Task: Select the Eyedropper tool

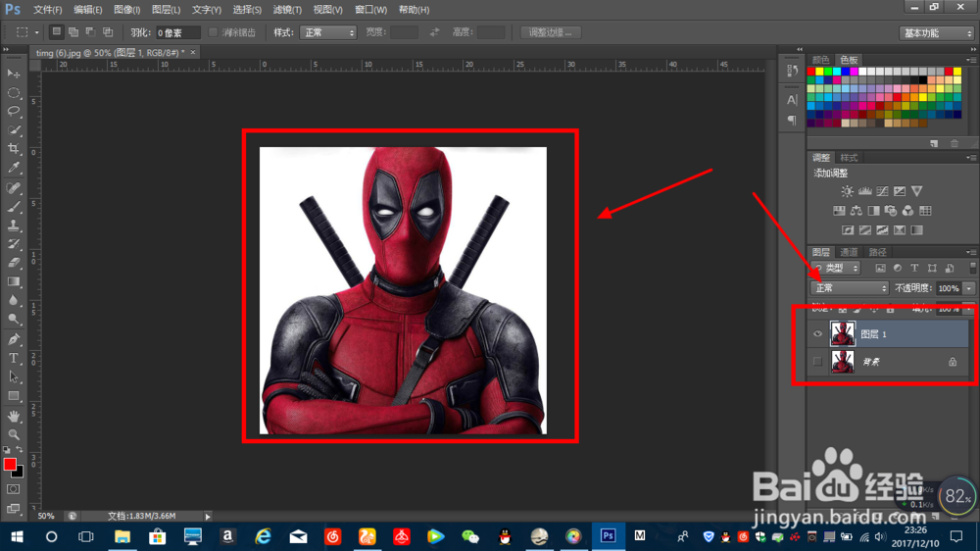Action: (x=14, y=168)
